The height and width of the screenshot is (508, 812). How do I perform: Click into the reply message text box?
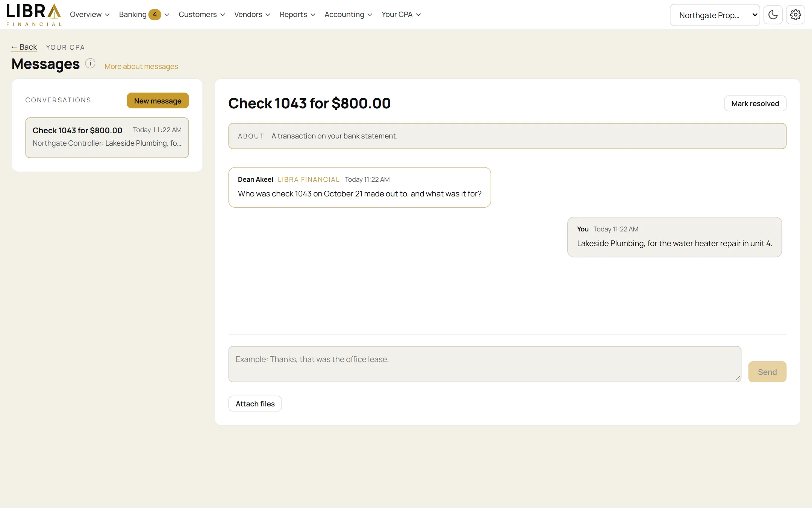tap(485, 364)
